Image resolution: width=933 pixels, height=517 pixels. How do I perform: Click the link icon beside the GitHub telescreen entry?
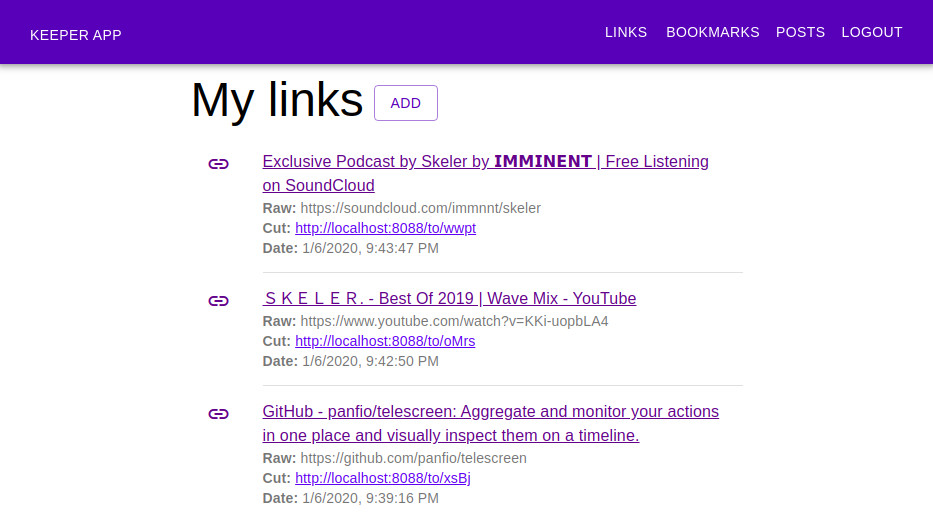click(x=218, y=413)
